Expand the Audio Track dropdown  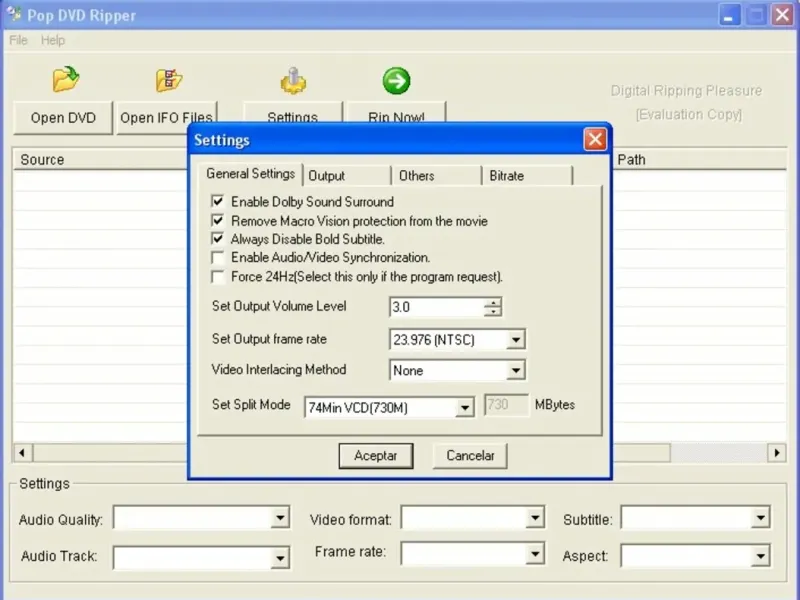click(x=280, y=558)
